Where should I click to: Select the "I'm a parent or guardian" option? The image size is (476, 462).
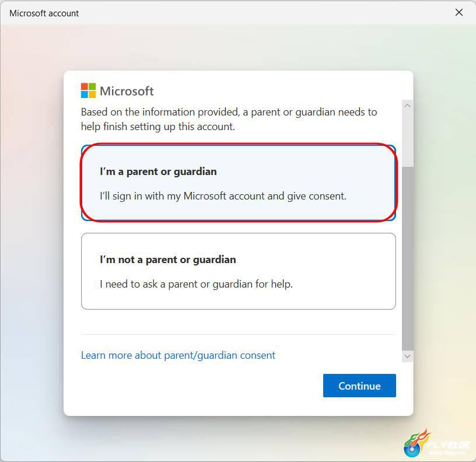(x=239, y=183)
